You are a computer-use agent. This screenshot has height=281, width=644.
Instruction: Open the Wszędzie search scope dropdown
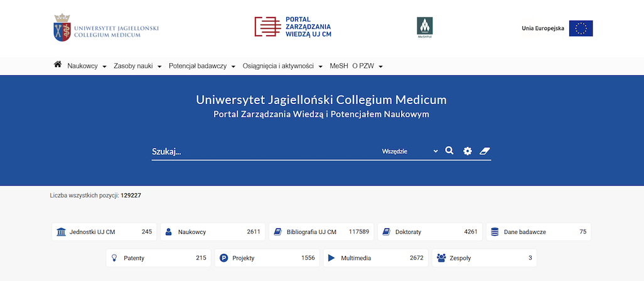point(410,151)
